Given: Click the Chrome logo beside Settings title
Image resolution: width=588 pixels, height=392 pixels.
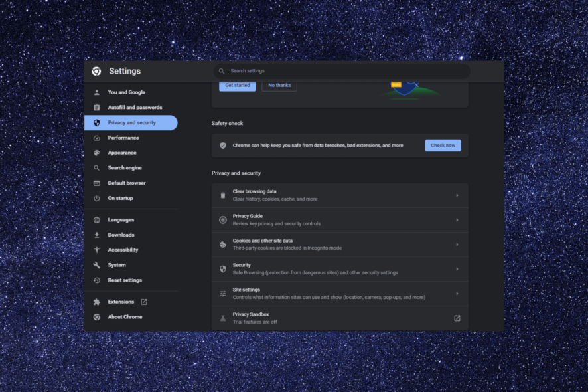Looking at the screenshot, I should coord(96,71).
